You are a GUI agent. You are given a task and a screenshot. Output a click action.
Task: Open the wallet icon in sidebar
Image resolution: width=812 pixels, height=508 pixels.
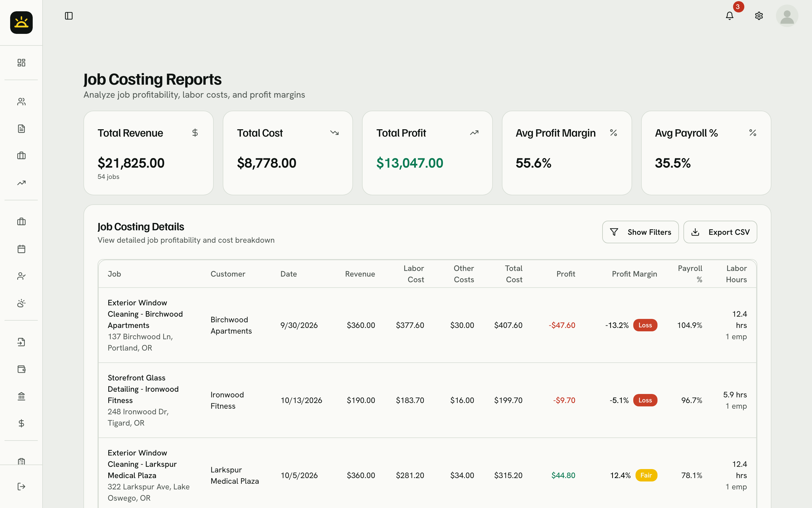pos(21,369)
